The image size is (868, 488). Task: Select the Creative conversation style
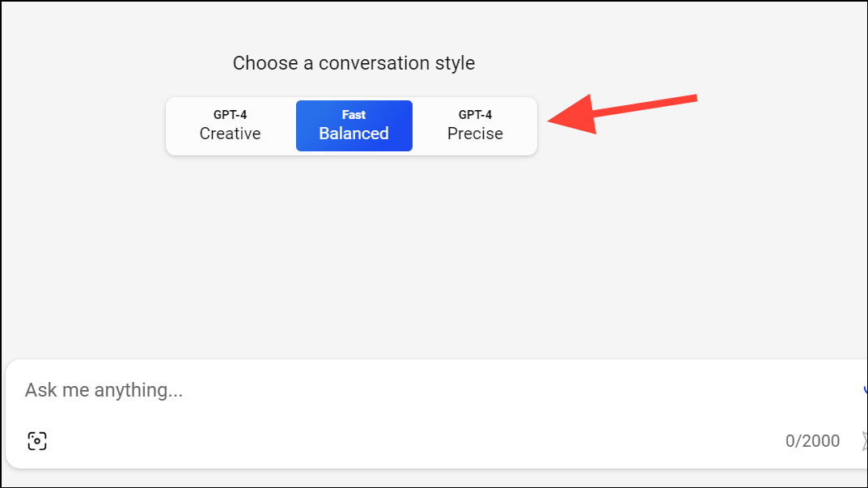coord(231,126)
